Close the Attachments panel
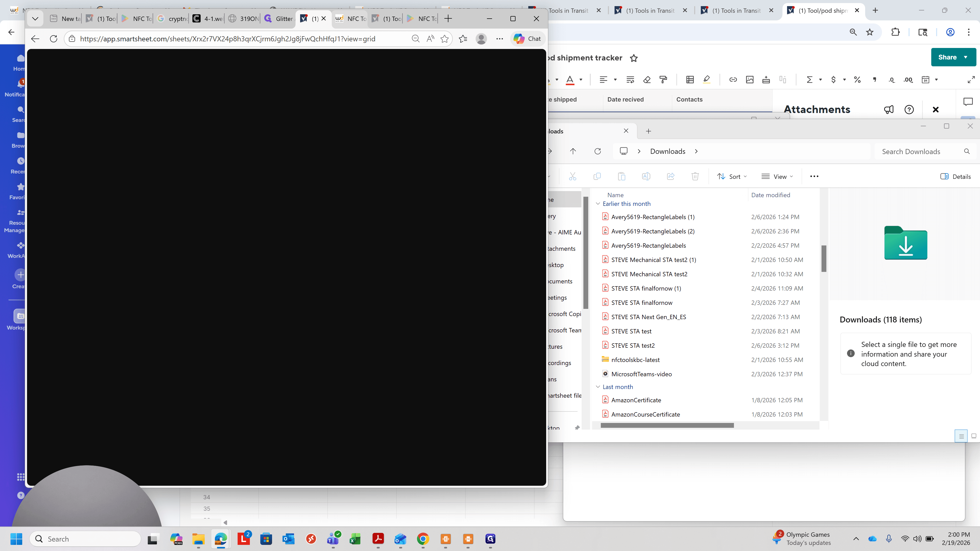The image size is (980, 551). tap(936, 110)
